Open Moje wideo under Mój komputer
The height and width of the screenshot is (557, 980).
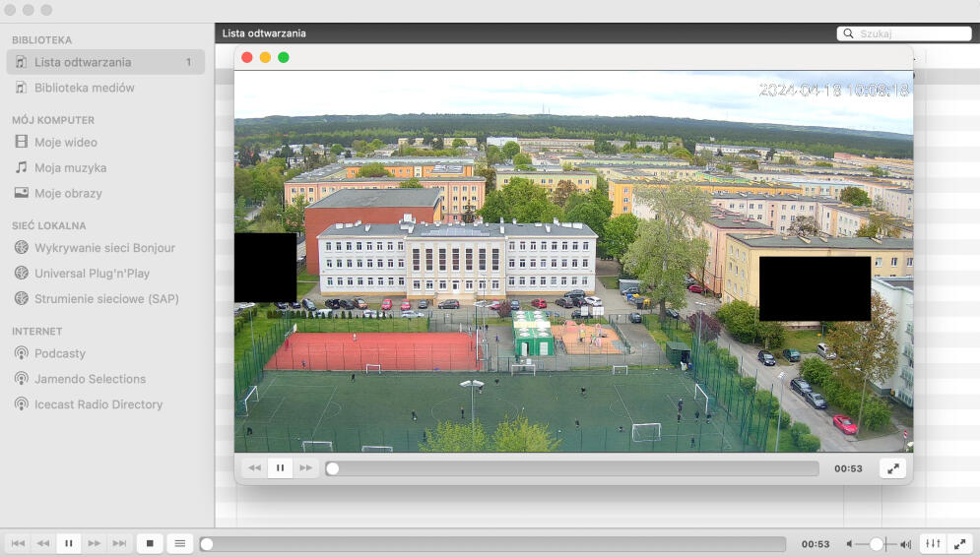tap(66, 143)
